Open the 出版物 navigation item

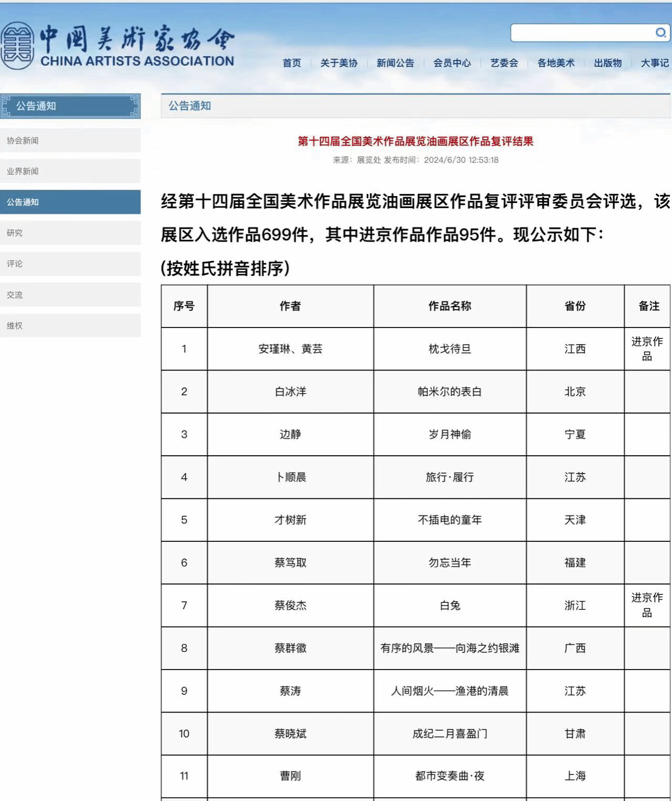[607, 63]
